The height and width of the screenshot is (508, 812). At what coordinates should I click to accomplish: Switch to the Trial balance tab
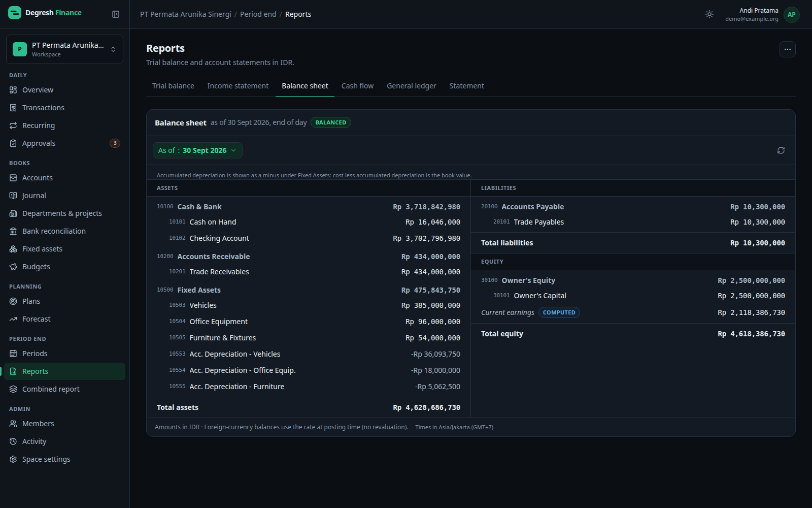pyautogui.click(x=173, y=86)
